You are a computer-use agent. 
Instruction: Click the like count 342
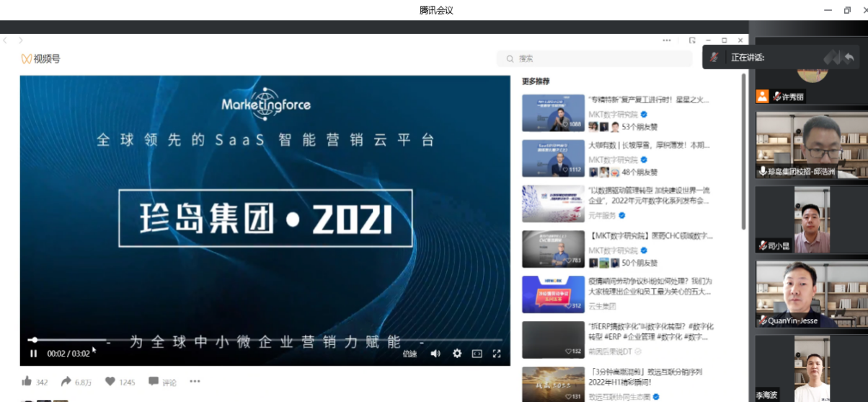42,382
